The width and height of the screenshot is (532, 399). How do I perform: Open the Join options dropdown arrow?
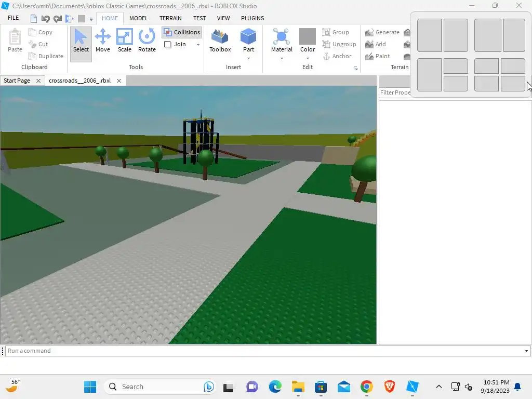pyautogui.click(x=198, y=45)
